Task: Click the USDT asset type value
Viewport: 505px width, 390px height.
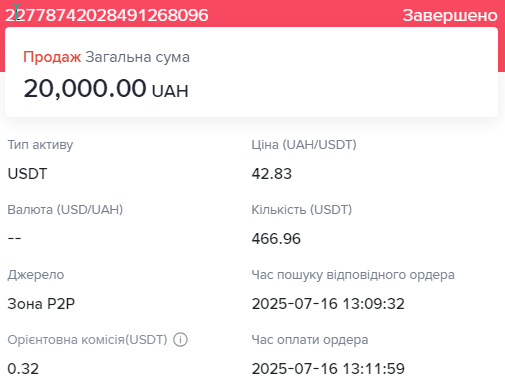Action: [x=27, y=174]
